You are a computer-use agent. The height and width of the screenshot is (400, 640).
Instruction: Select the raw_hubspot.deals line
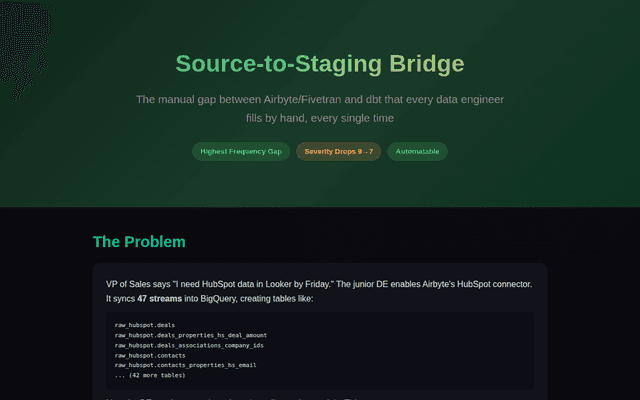tap(145, 325)
